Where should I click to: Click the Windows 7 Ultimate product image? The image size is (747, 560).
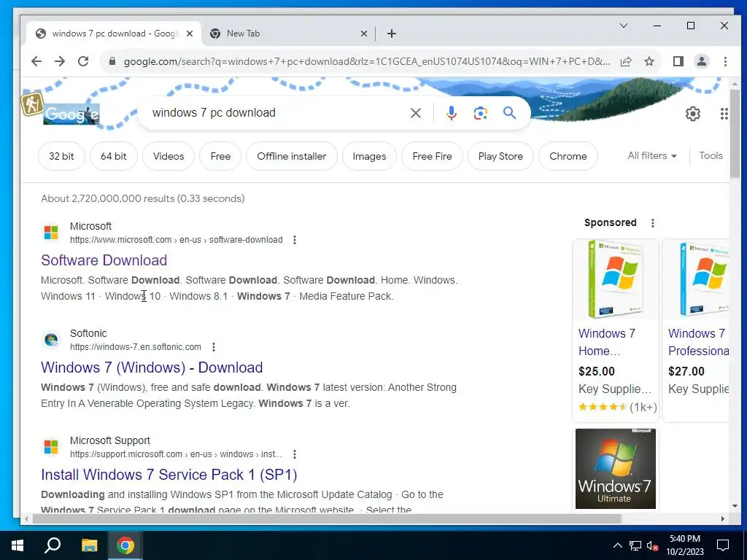click(x=616, y=469)
